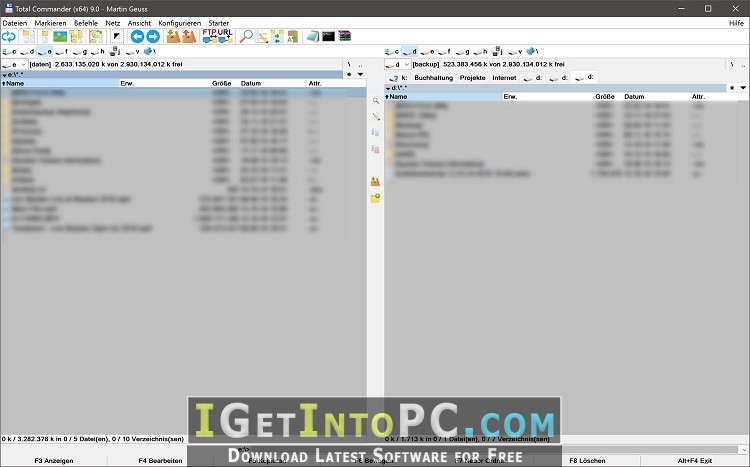The height and width of the screenshot is (467, 750).
Task: Click the refresh/reread source icon in toolbar
Action: click(9, 36)
